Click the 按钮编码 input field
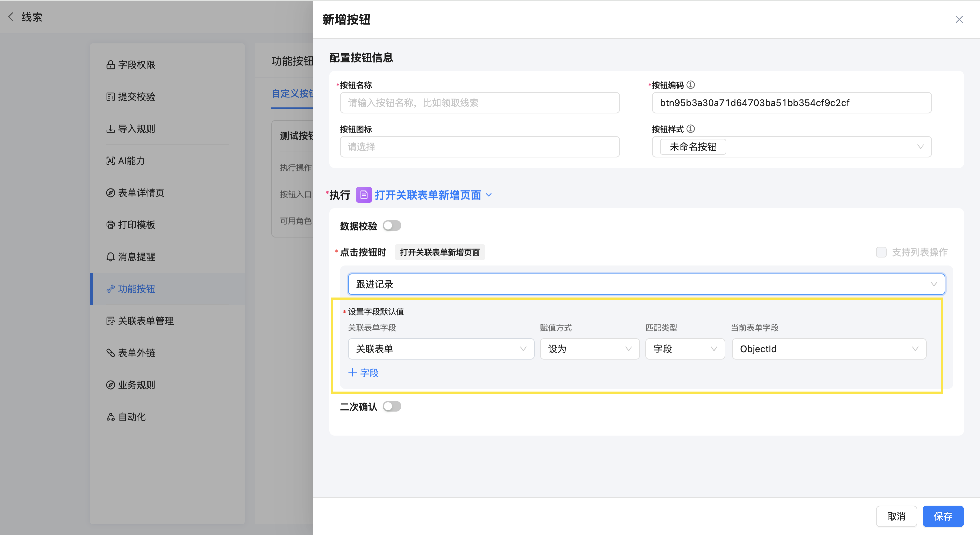This screenshot has height=535, width=980. [792, 103]
